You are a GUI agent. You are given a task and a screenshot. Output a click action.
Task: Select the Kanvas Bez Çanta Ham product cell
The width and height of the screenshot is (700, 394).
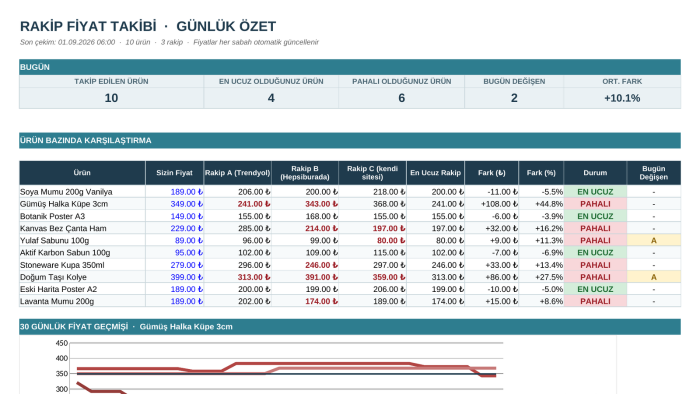click(x=82, y=228)
